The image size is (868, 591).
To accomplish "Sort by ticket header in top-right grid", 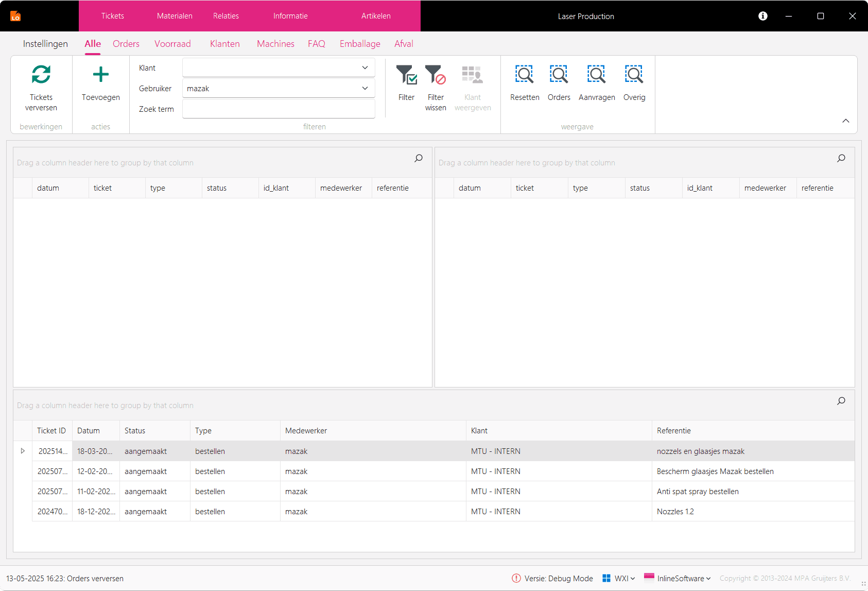I will (x=540, y=188).
